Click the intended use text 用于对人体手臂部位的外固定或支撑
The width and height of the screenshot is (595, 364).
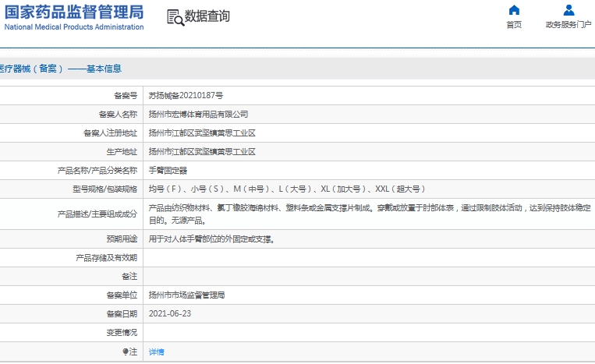pyautogui.click(x=212, y=239)
